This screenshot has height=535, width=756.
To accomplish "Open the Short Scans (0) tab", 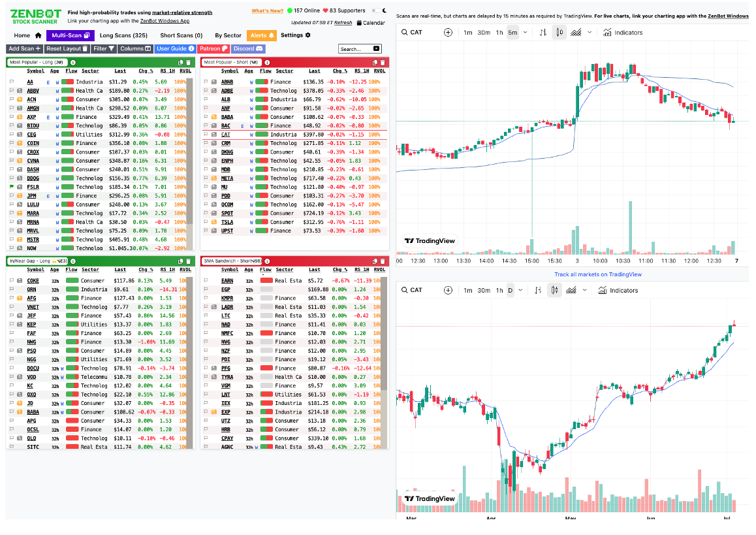I will (x=181, y=35).
